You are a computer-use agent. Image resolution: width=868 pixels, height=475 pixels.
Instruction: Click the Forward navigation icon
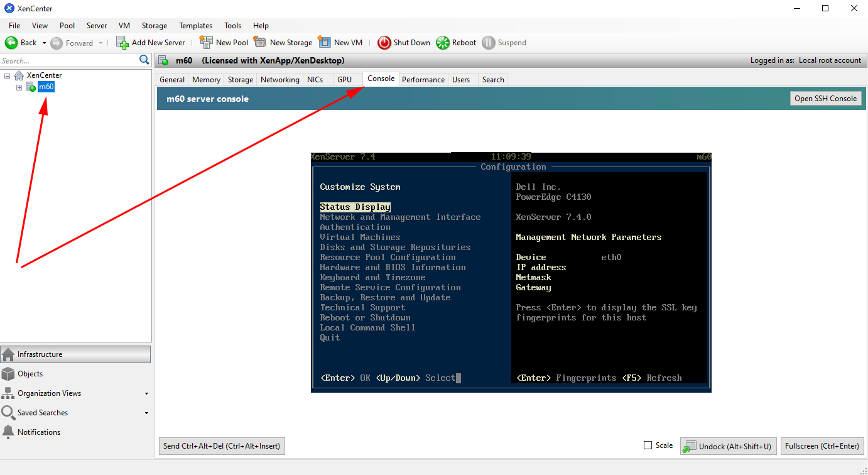(57, 43)
